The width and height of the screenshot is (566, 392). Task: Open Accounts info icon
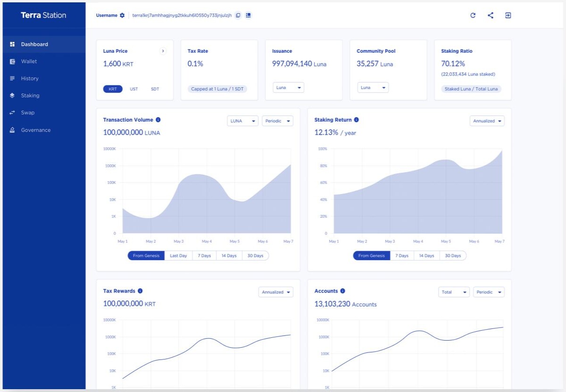click(x=342, y=291)
